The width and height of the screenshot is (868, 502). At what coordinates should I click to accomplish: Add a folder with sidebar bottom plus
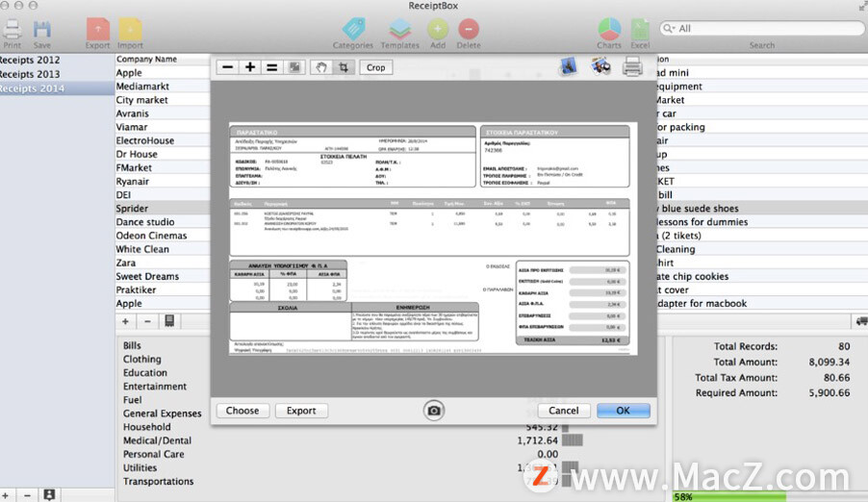5,495
